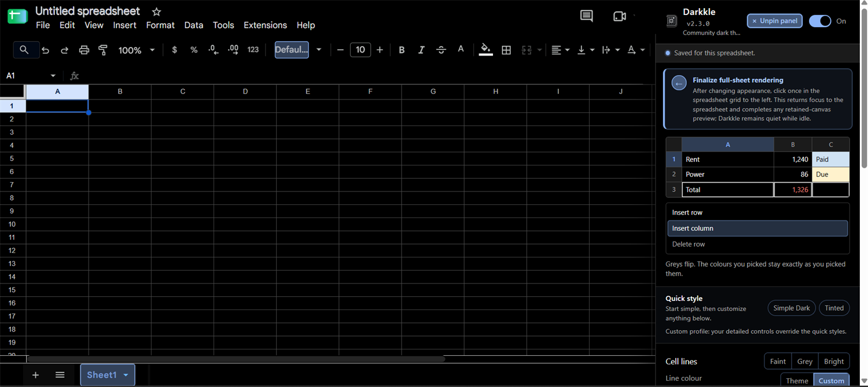
Task: Apply currency format with dollar icon
Action: pos(174,50)
